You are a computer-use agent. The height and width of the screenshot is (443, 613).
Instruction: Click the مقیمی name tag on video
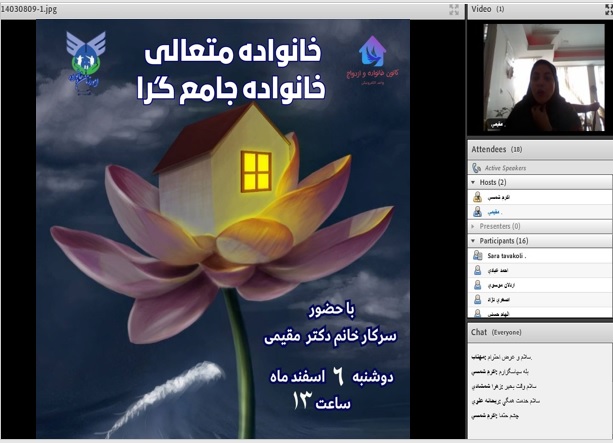pos(497,125)
